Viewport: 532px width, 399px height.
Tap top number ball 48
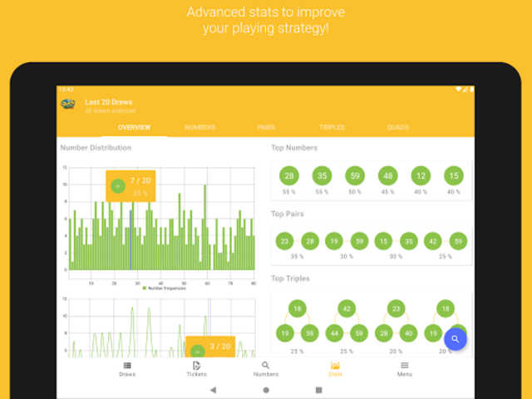(x=387, y=175)
